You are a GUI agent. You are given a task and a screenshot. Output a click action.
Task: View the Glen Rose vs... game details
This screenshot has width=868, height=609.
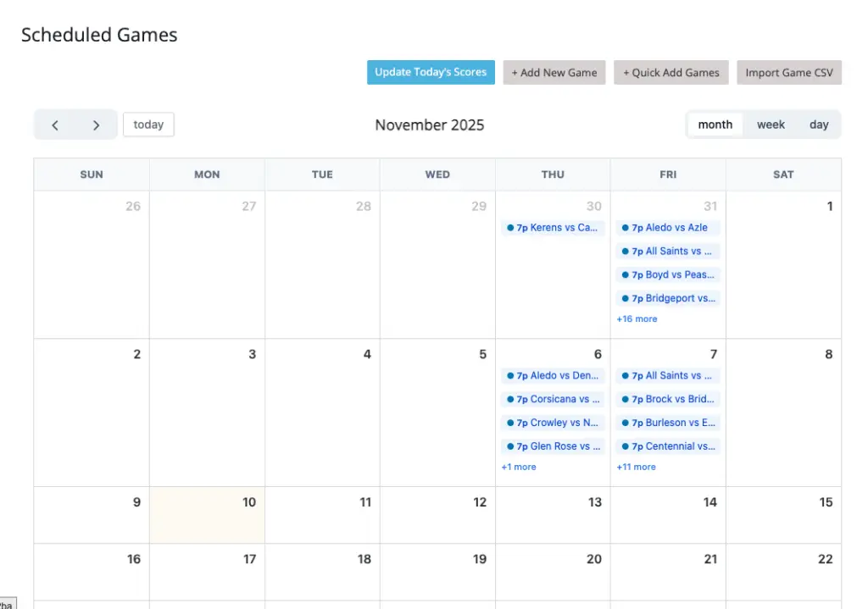(553, 446)
